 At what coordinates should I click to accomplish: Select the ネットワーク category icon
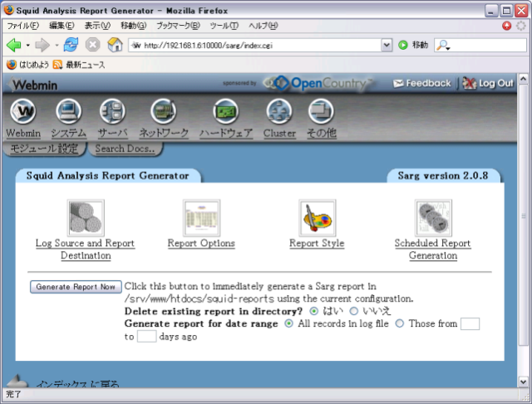[x=163, y=111]
